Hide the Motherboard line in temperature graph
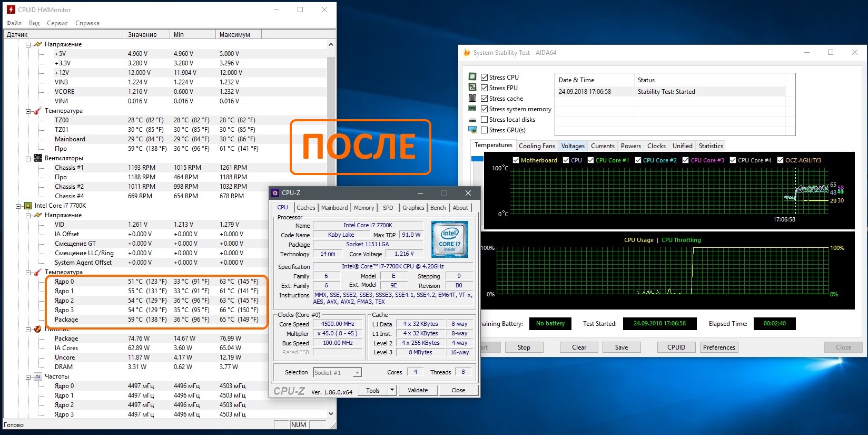Viewport: 868px width, 435px height. pyautogui.click(x=516, y=160)
